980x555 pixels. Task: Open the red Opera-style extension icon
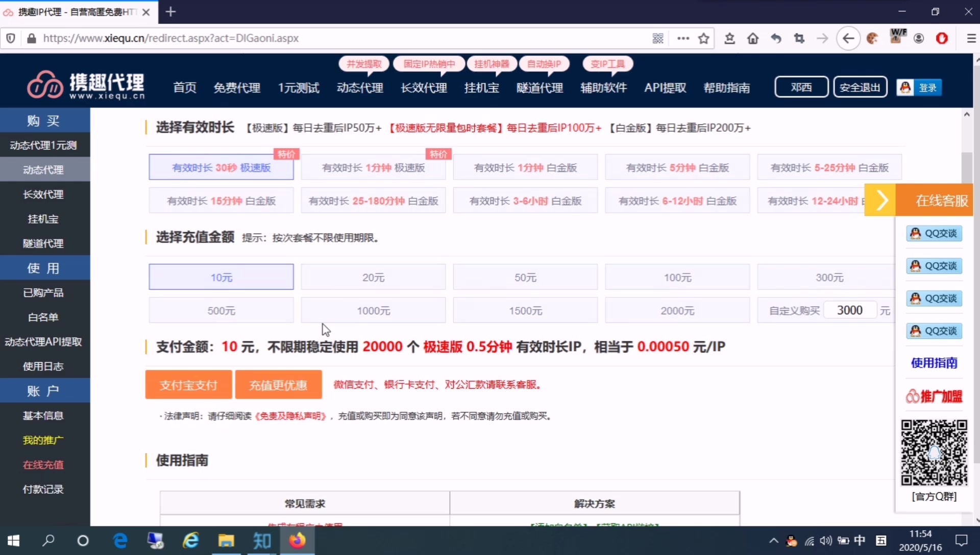click(942, 38)
